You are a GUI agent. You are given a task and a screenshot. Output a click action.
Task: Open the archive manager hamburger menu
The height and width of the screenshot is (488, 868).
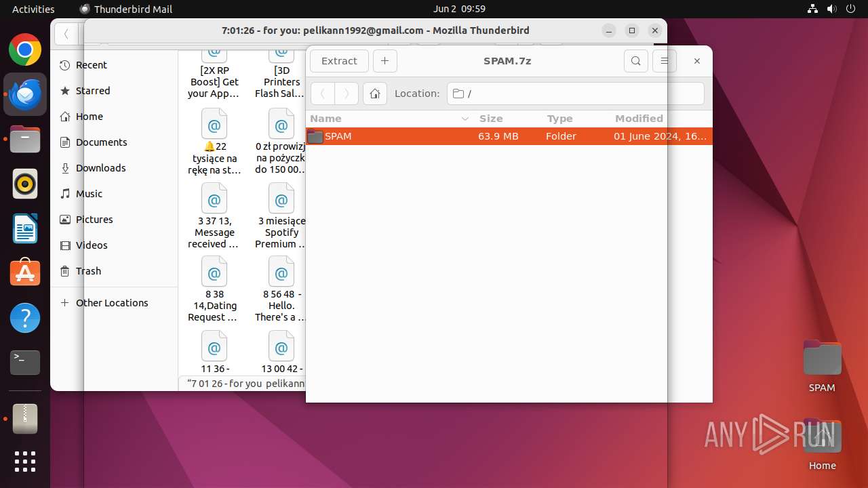click(665, 61)
